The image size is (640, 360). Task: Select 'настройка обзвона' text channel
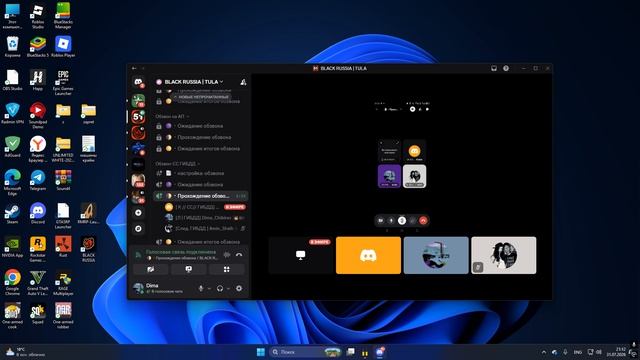coord(201,173)
